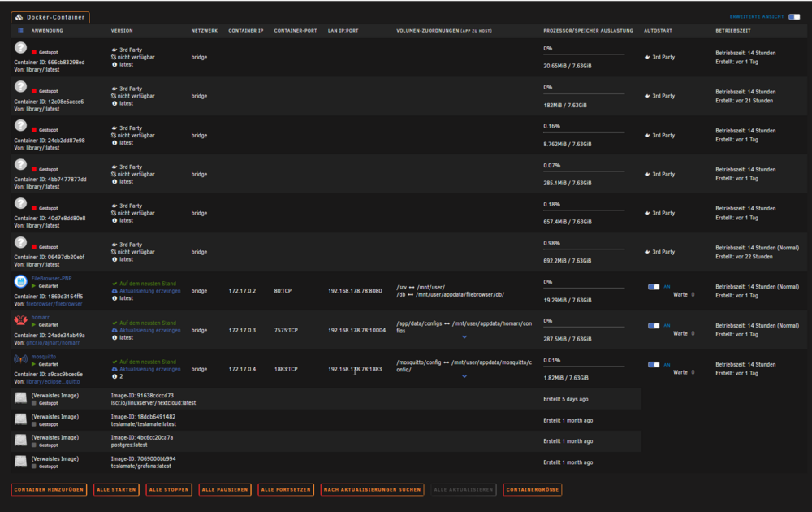Click the Docker icon in Docker-Container tab
The image size is (812, 512).
point(19,17)
